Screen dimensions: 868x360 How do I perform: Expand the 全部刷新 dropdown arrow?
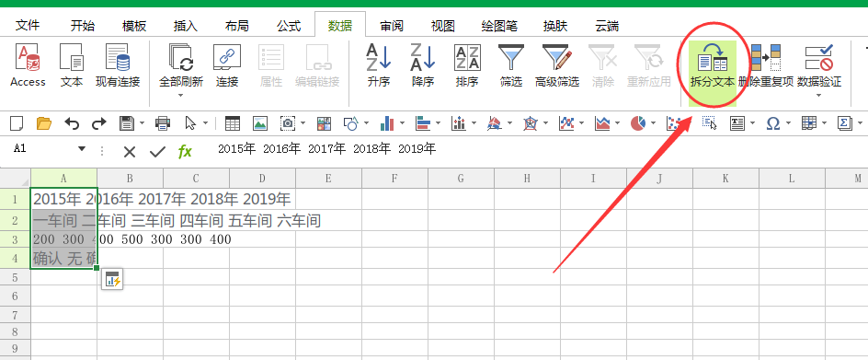tap(181, 96)
